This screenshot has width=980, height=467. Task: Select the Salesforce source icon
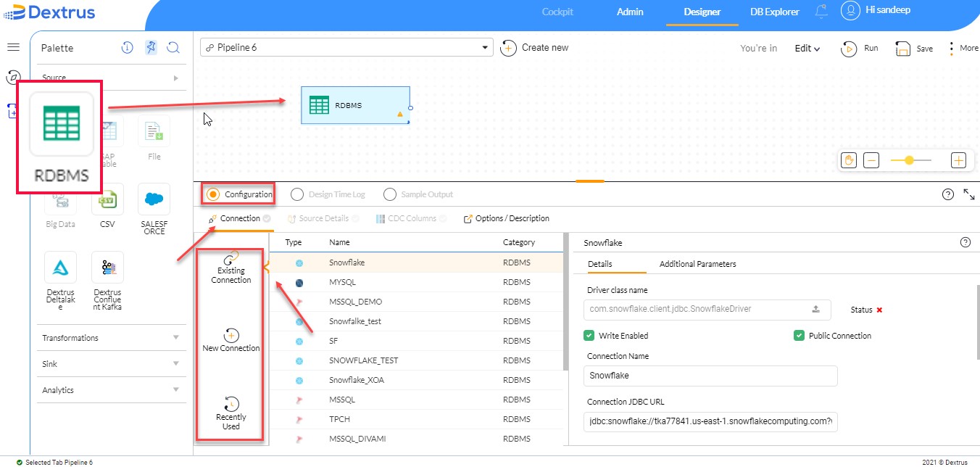[x=154, y=199]
